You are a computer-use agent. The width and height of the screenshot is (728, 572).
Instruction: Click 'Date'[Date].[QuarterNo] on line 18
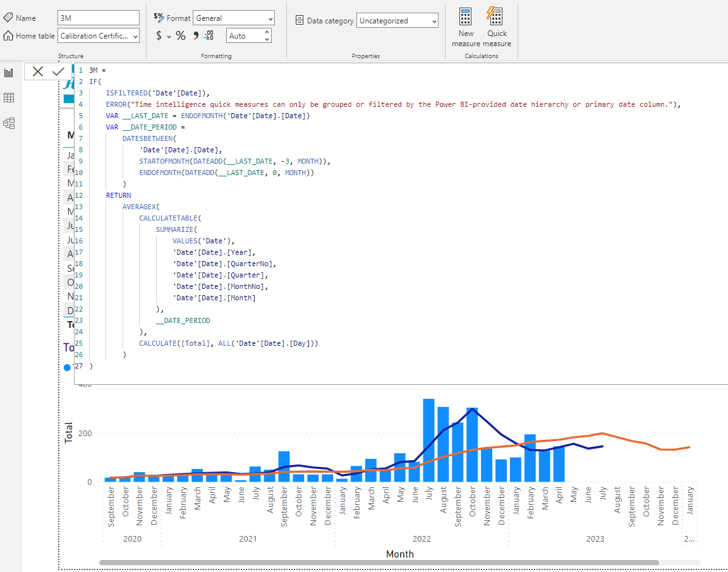[223, 264]
